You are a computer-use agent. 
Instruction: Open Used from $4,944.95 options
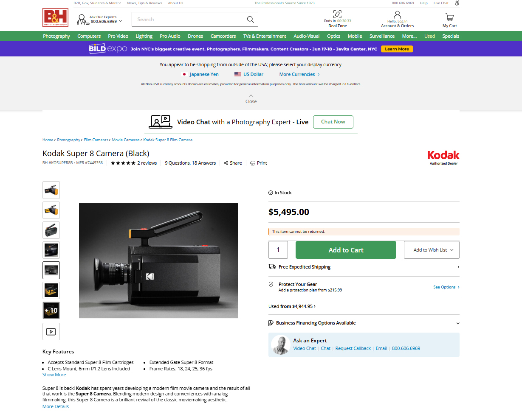[x=292, y=306]
